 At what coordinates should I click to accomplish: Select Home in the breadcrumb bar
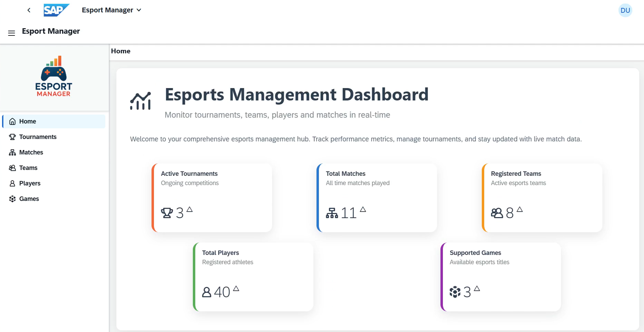click(x=120, y=51)
